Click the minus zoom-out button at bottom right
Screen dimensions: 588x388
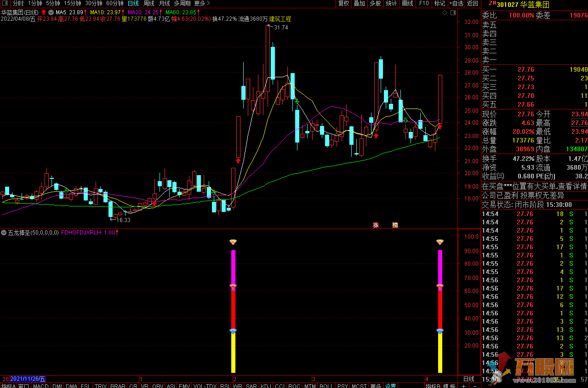click(474, 386)
